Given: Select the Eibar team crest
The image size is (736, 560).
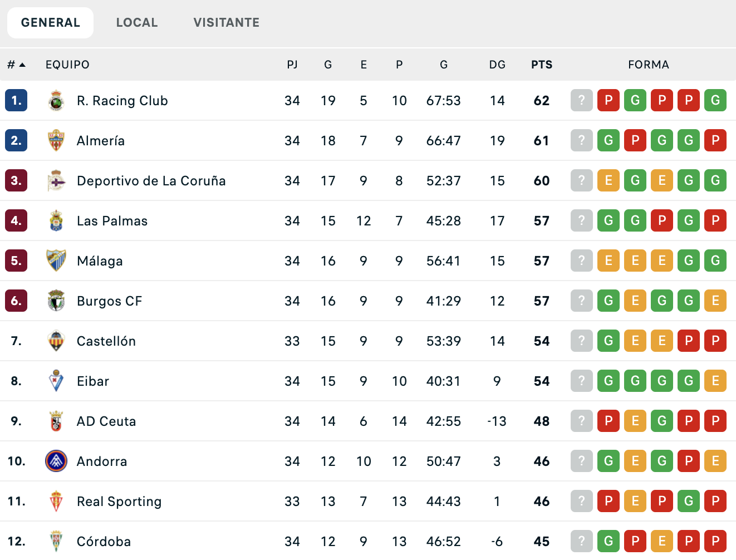Looking at the screenshot, I should point(56,381).
